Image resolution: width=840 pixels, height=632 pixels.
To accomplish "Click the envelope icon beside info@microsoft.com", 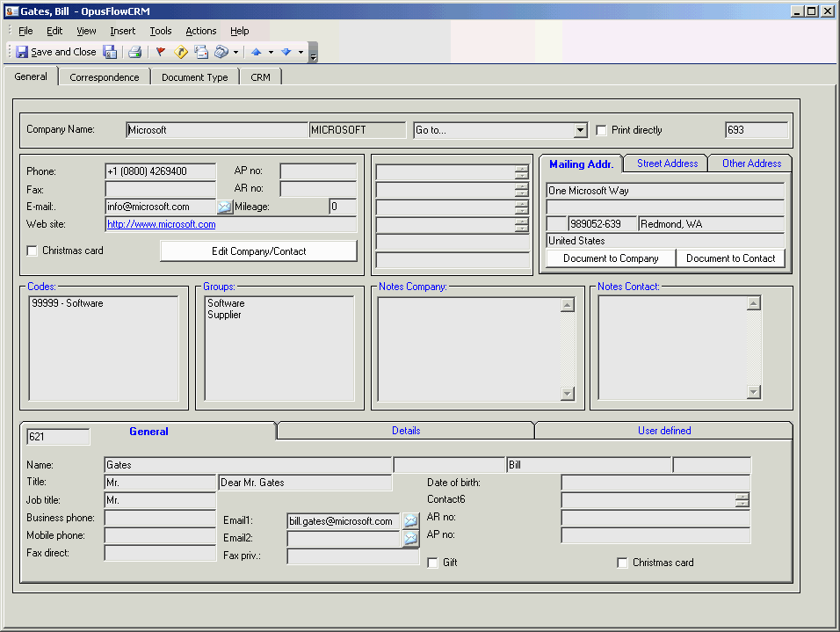I will coord(224,207).
